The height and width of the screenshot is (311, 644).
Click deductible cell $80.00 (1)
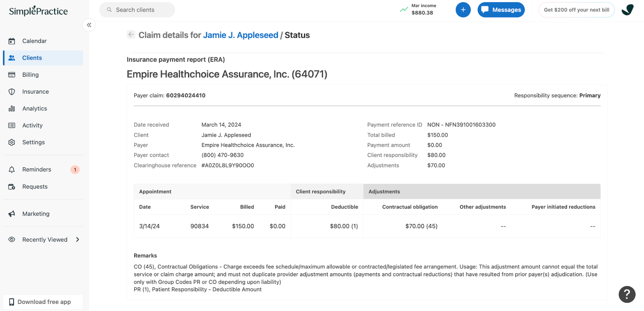pos(344,226)
